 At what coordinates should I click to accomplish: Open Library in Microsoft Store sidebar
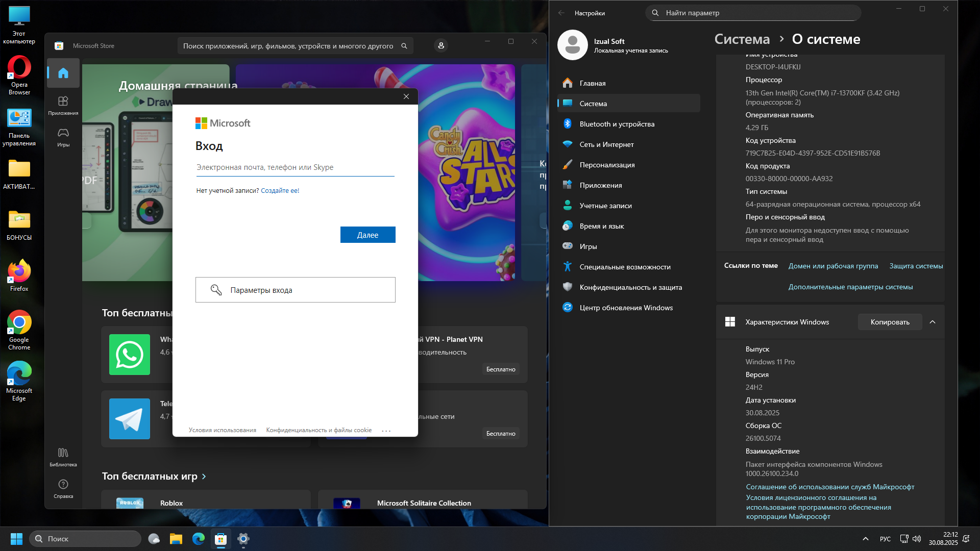63,457
